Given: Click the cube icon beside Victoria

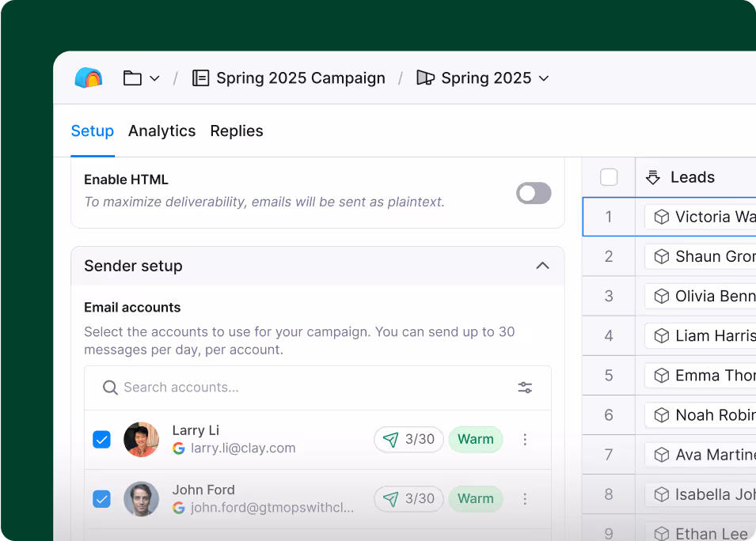Looking at the screenshot, I should click(662, 218).
